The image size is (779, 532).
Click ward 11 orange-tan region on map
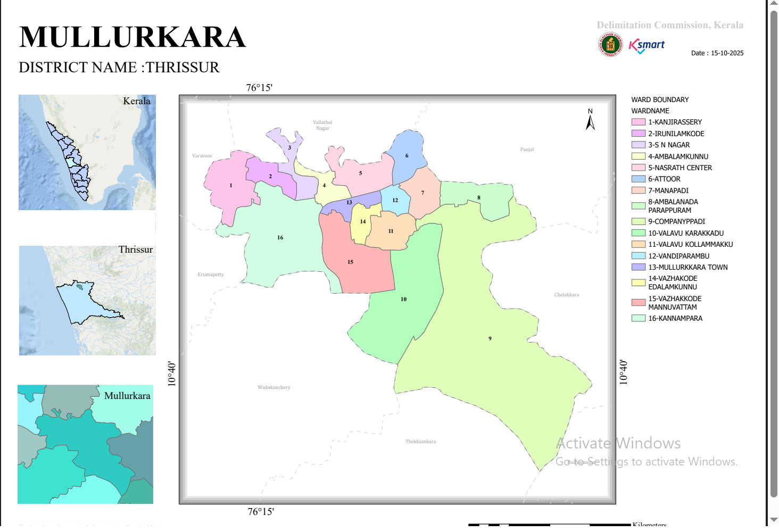pyautogui.click(x=391, y=231)
